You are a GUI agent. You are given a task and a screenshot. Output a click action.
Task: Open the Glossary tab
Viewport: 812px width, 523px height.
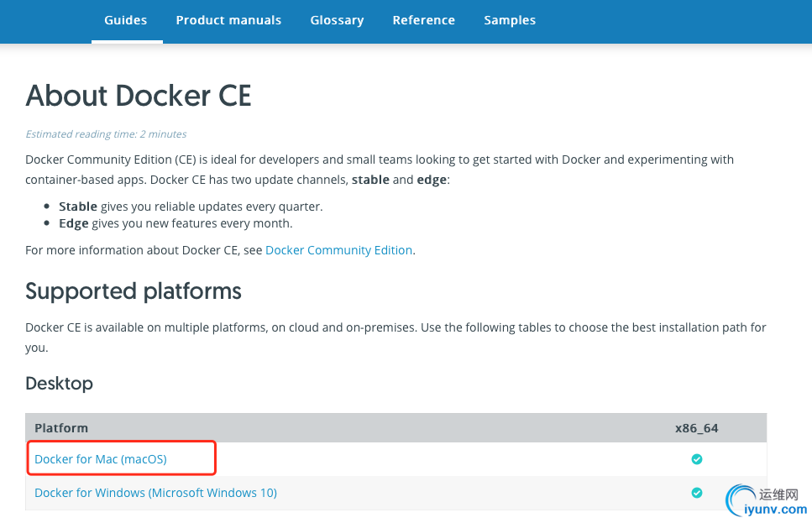pos(337,20)
